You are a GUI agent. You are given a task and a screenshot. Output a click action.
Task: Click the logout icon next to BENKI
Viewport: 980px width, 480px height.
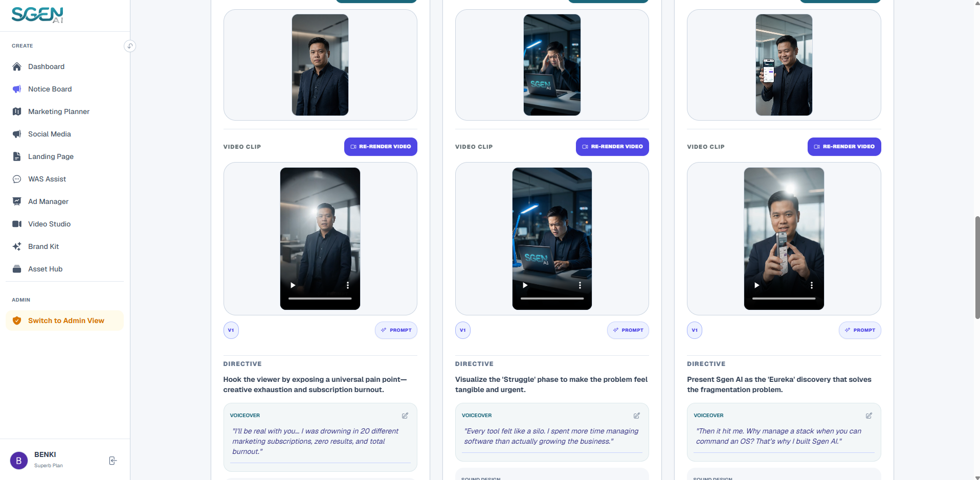113,461
